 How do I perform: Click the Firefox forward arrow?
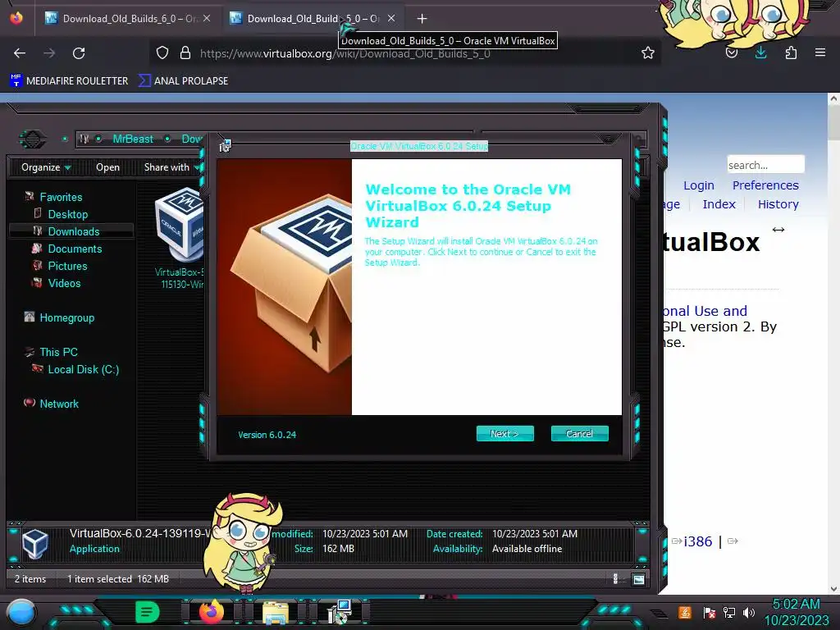(49, 53)
